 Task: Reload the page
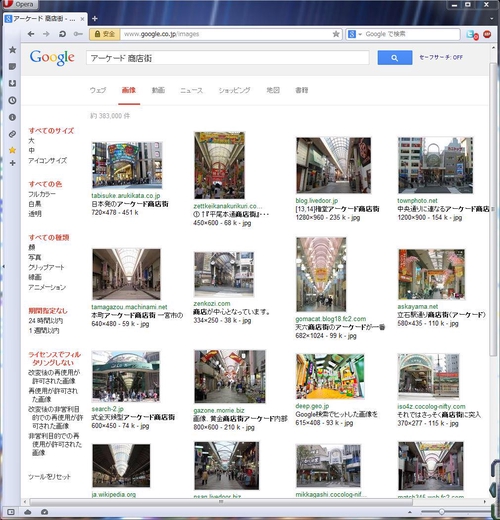coord(62,34)
